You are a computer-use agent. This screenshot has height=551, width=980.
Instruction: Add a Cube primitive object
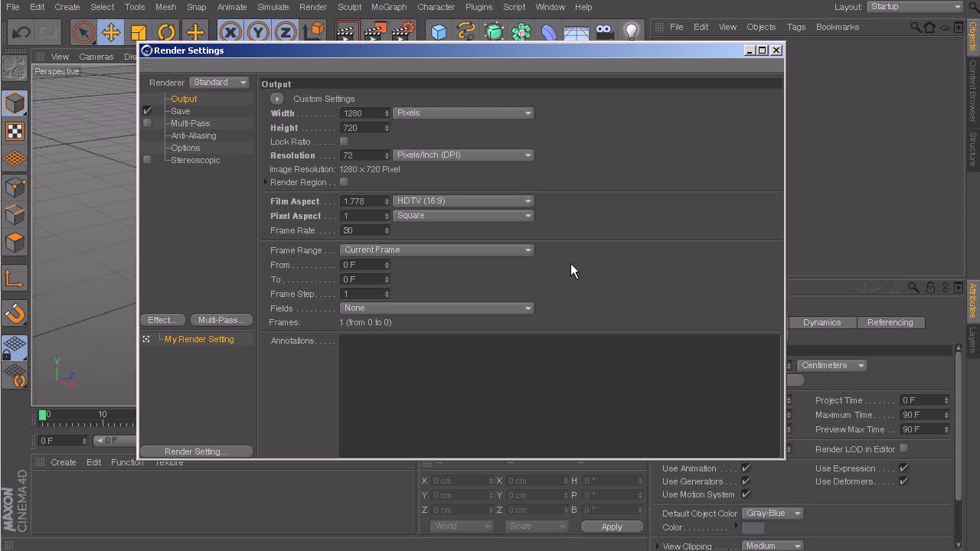point(439,32)
